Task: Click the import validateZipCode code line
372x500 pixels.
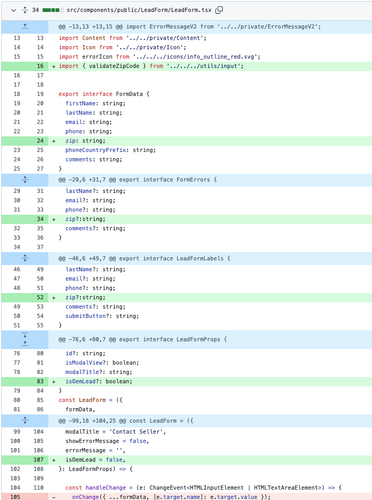Action: pyautogui.click(x=151, y=66)
